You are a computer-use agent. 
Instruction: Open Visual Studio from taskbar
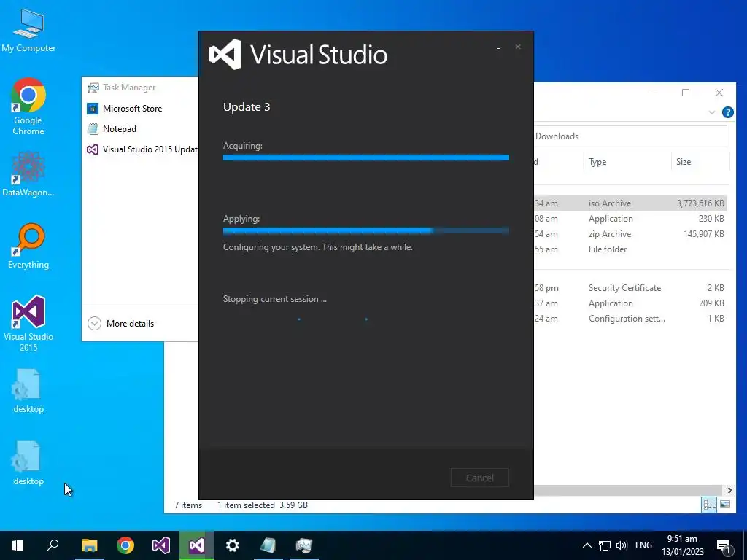pos(161,545)
